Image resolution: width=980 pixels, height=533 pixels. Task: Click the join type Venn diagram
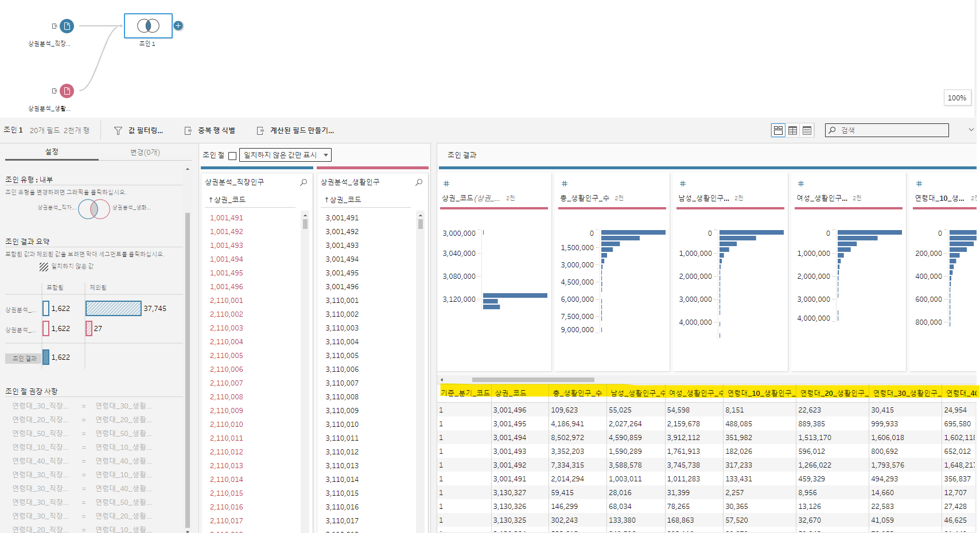coord(94,209)
